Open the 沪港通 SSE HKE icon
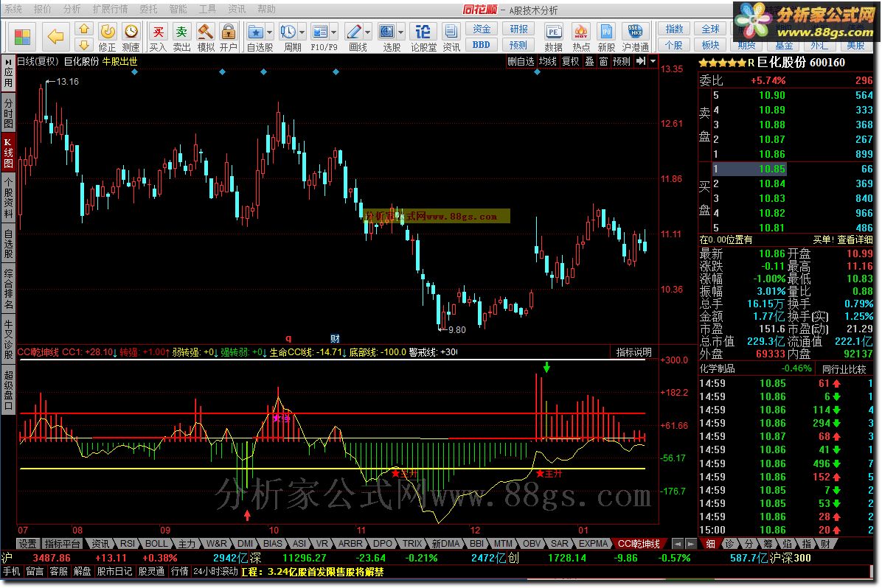 tap(635, 32)
